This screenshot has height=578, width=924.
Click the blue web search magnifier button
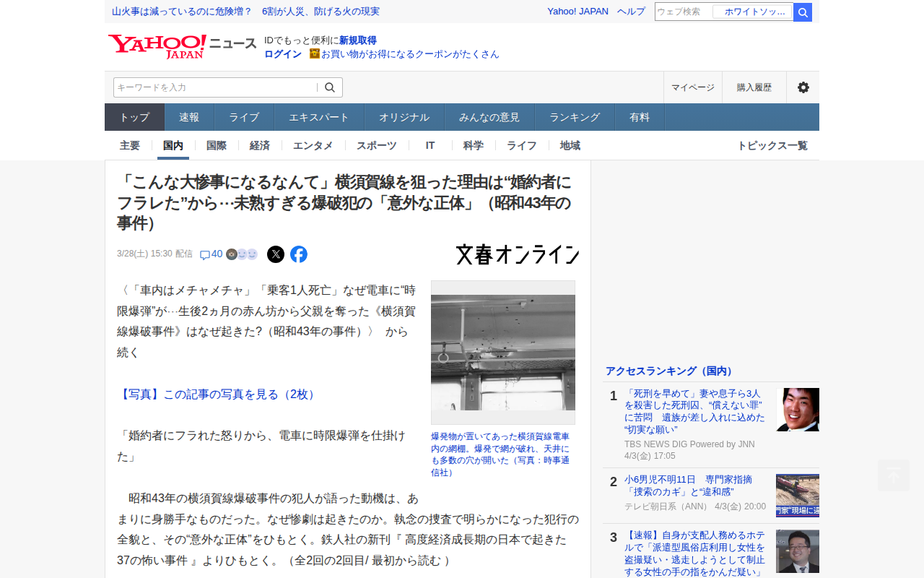pyautogui.click(x=803, y=12)
